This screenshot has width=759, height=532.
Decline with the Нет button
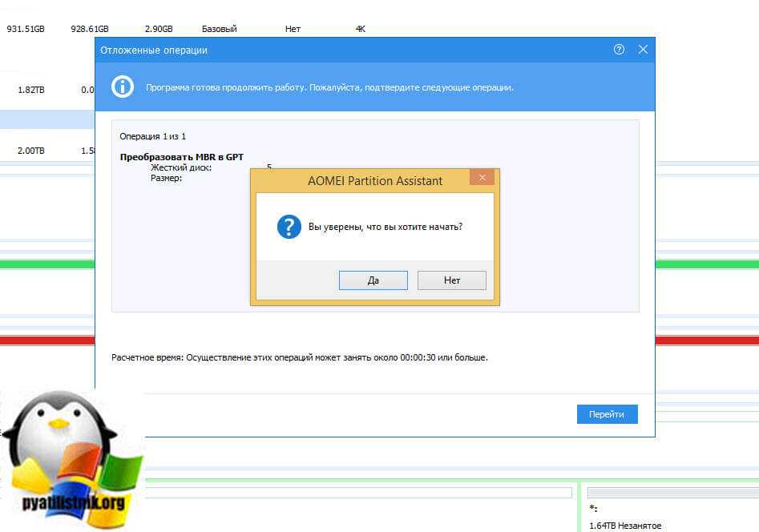[x=452, y=280]
